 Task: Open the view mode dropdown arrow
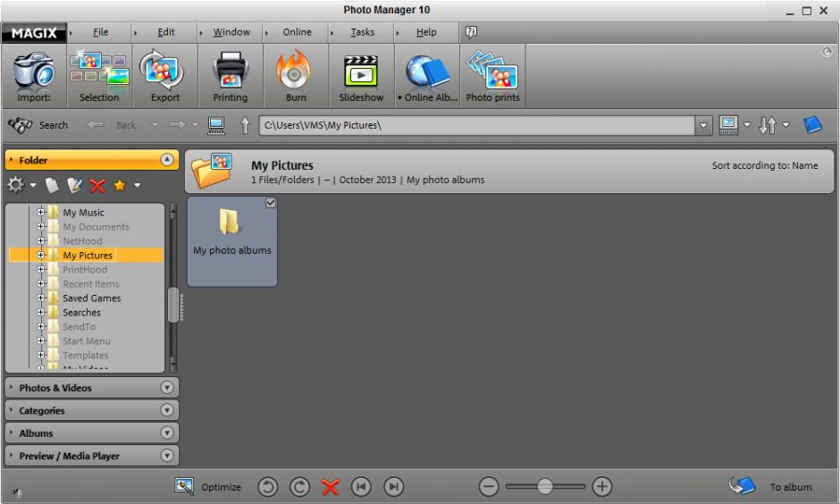coord(747,125)
